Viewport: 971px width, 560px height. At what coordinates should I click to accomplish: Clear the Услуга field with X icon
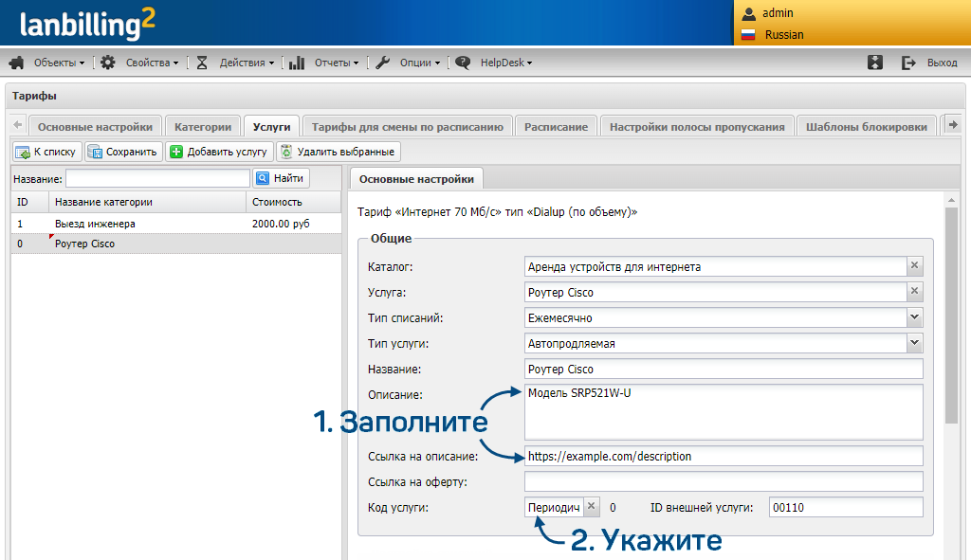[x=914, y=292]
